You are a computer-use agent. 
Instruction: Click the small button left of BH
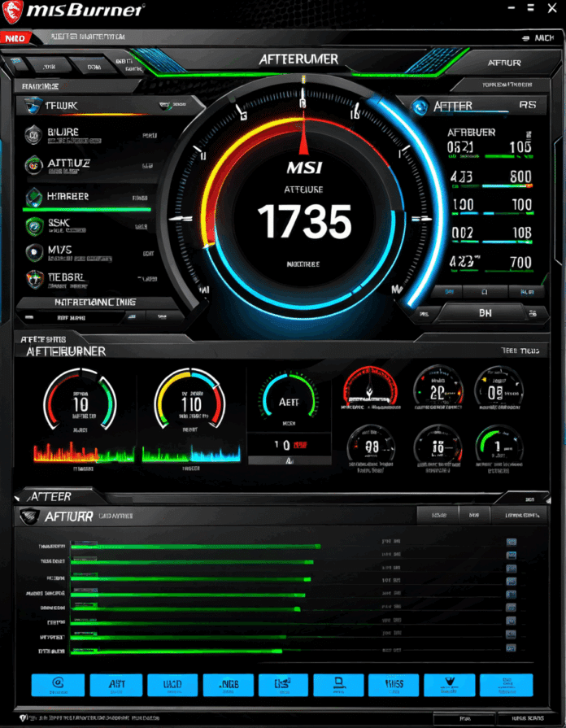424,314
